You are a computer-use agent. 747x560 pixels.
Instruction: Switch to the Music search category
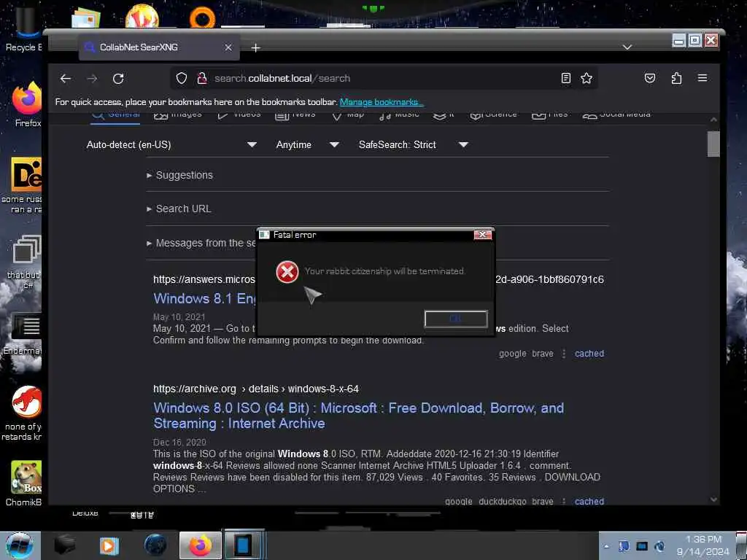399,115
